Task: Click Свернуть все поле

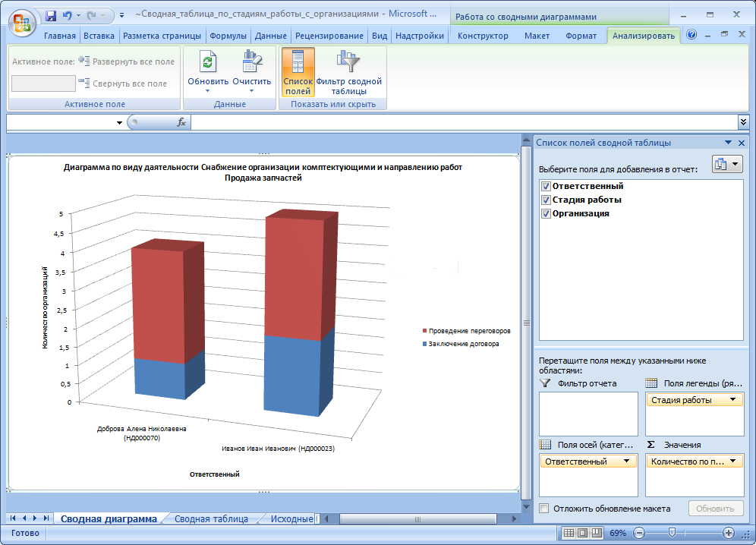Action: pyautogui.click(x=123, y=83)
